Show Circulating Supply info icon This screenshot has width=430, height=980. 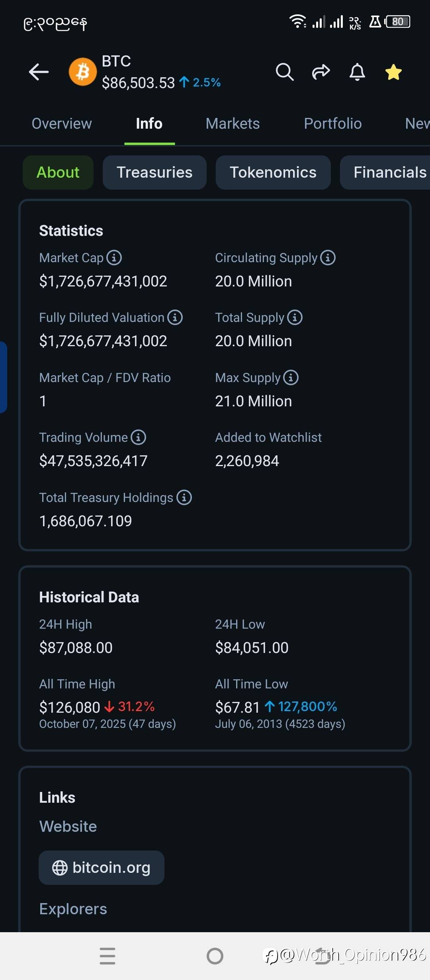click(328, 258)
